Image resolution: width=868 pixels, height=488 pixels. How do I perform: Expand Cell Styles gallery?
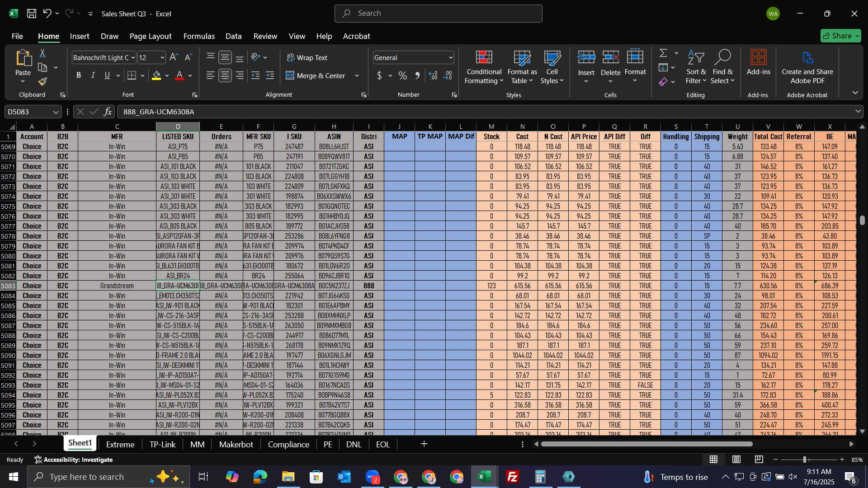click(552, 67)
